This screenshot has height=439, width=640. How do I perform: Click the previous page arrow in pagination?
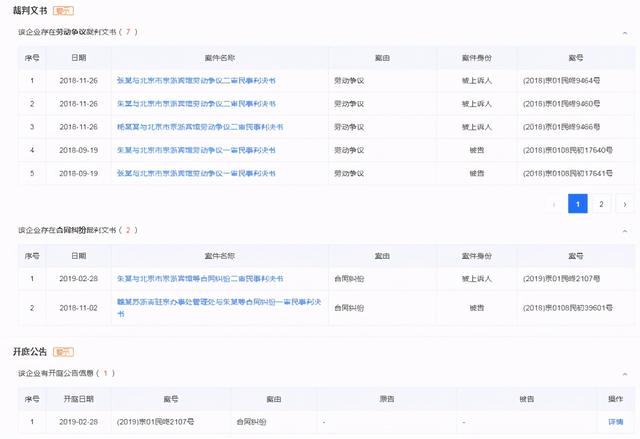pyautogui.click(x=554, y=204)
